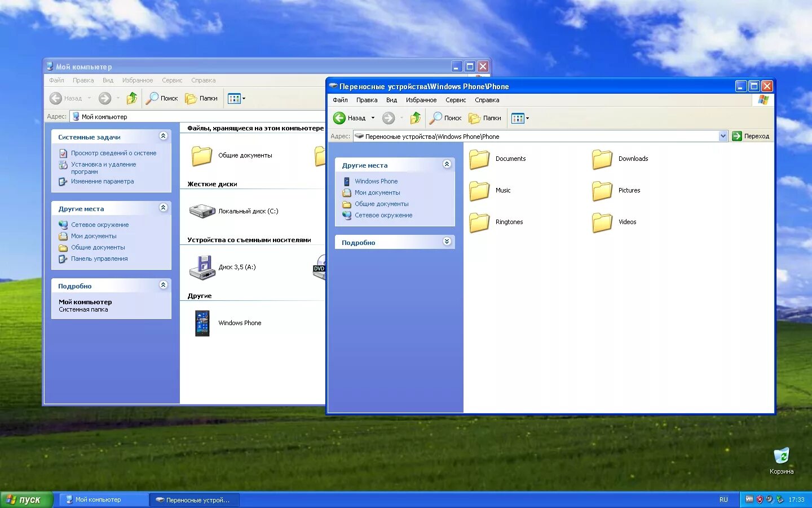Open the Сервис menu in Phone window
The height and width of the screenshot is (508, 812).
pos(456,100)
